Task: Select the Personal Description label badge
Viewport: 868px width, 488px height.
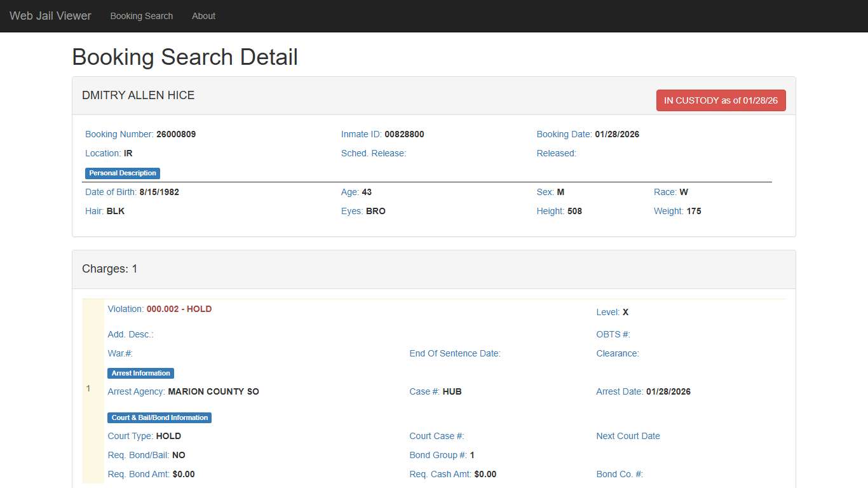Action: click(x=123, y=173)
